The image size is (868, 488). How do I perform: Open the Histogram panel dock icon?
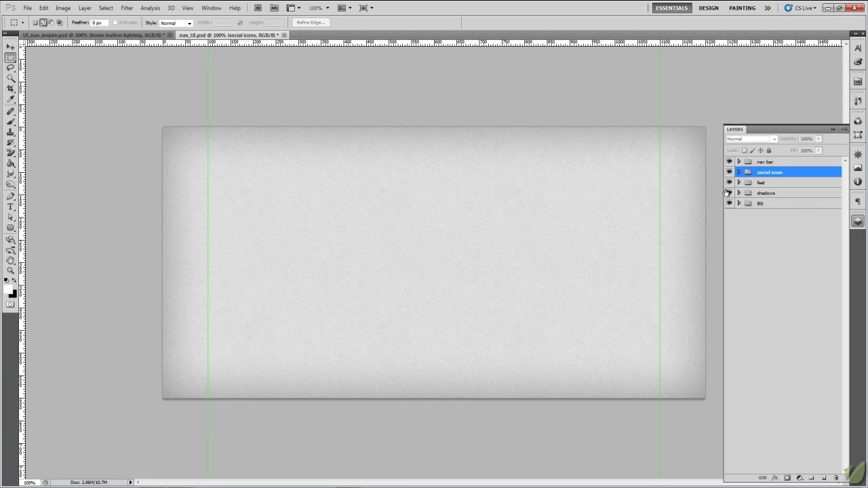(x=858, y=167)
